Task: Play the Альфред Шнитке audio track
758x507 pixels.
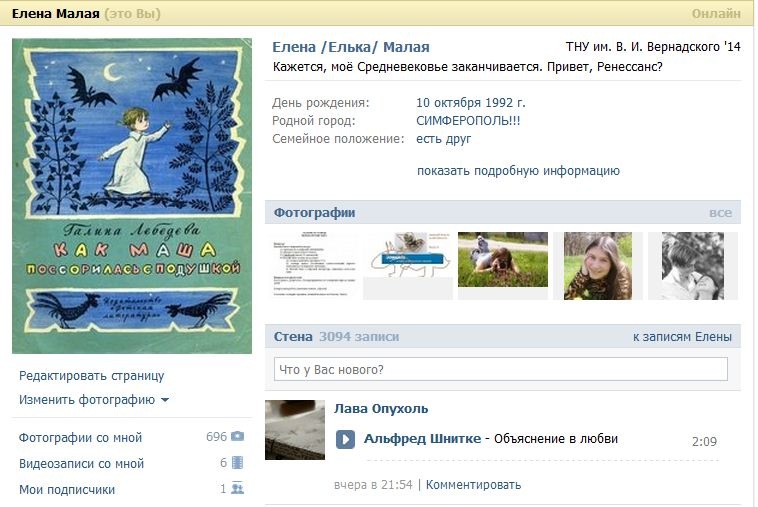Action: (345, 439)
